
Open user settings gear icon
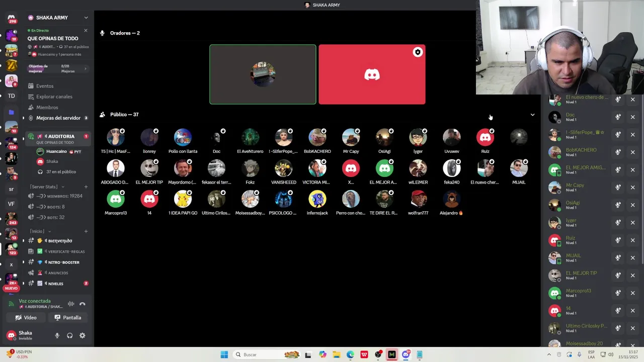pos(83,335)
